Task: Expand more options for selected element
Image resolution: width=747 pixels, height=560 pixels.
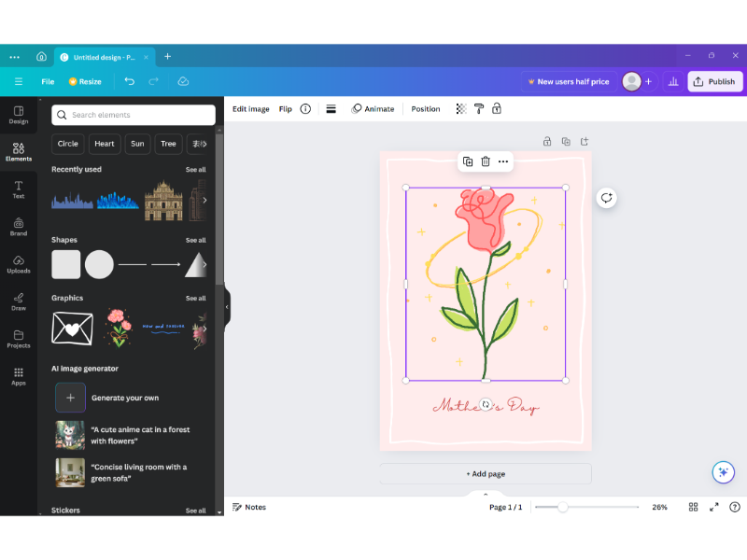Action: (503, 161)
